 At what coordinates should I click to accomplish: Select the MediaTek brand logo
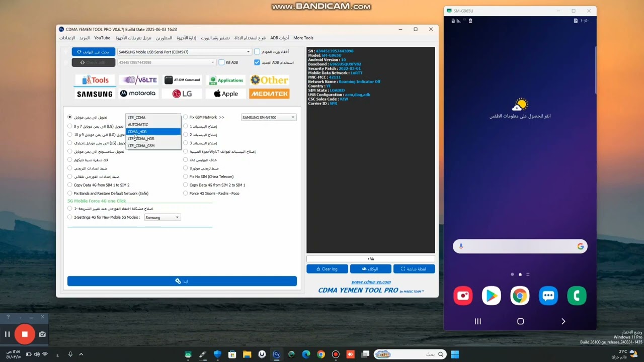click(269, 94)
